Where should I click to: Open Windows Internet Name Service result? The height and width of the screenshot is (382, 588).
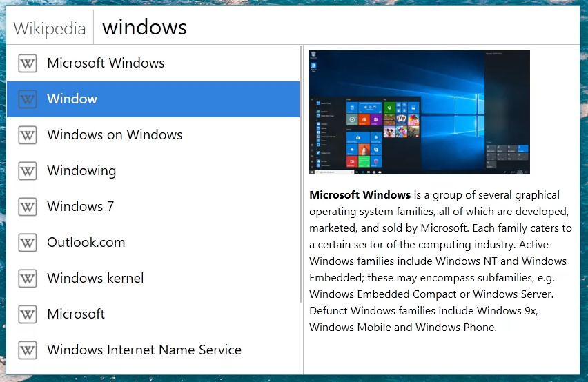(x=153, y=350)
